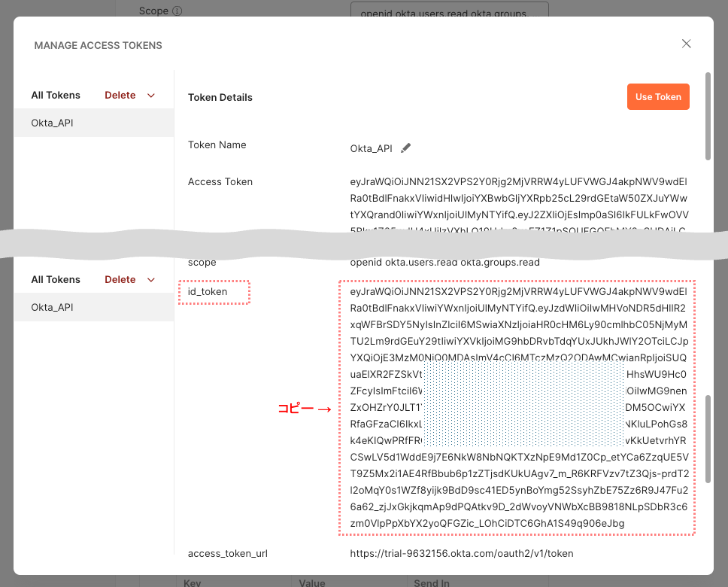The image size is (728, 587).
Task: Click the access_token_url okta.com token URL
Action: (x=461, y=554)
